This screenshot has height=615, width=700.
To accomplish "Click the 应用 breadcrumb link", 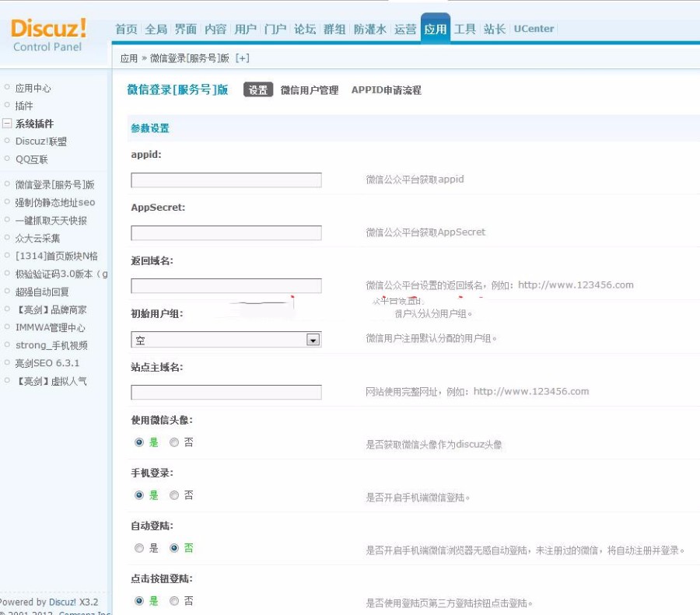I will click(x=129, y=58).
